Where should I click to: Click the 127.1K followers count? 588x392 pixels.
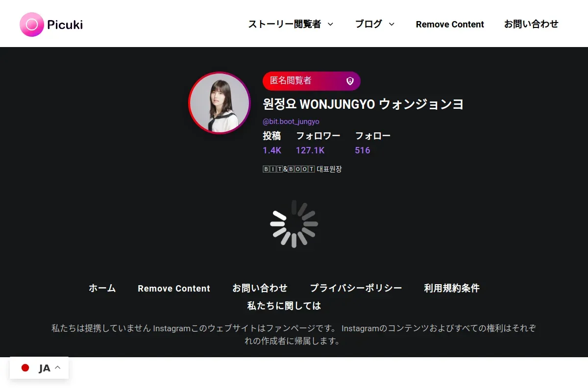pos(310,150)
